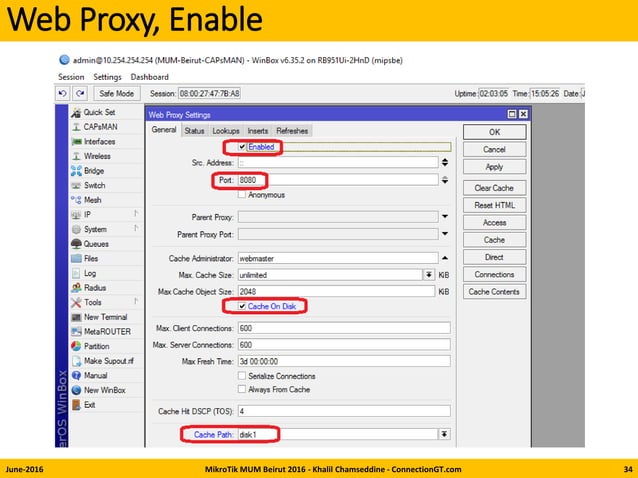Toggle the Anonymous checkbox
The image size is (638, 478).
point(242,194)
